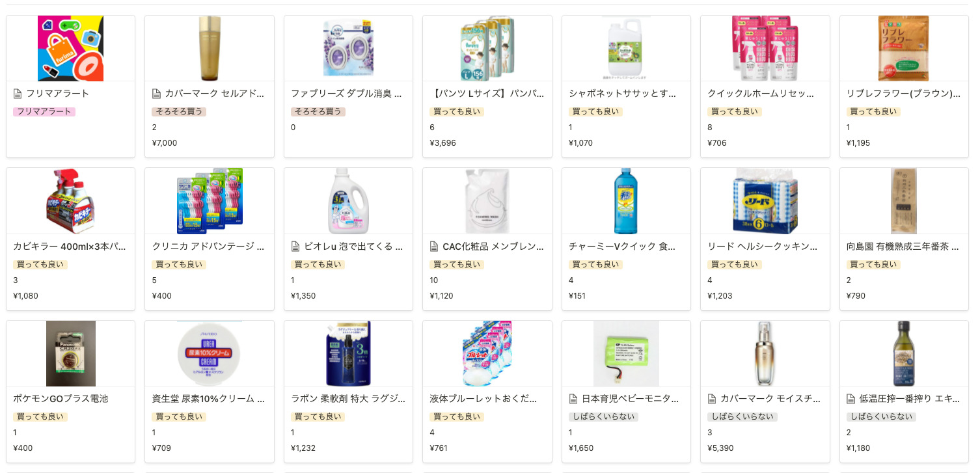980x473 pixels.
Task: Select the カビキラー spray bottles thumbnail
Action: coord(70,201)
